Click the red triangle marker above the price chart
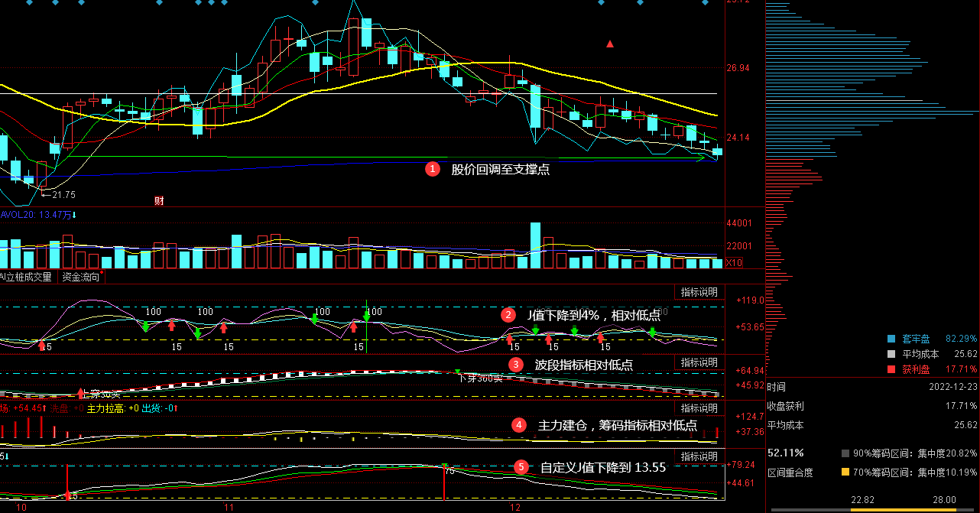This screenshot has width=980, height=513. pos(610,44)
